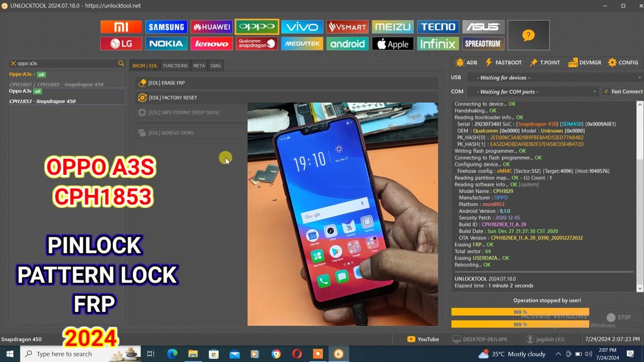Open the CONFIG settings gear

click(x=623, y=62)
